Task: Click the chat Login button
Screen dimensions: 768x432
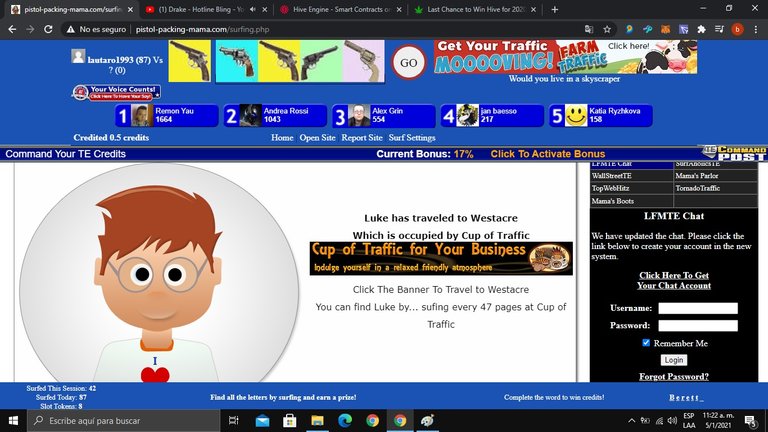Action: 673,360
